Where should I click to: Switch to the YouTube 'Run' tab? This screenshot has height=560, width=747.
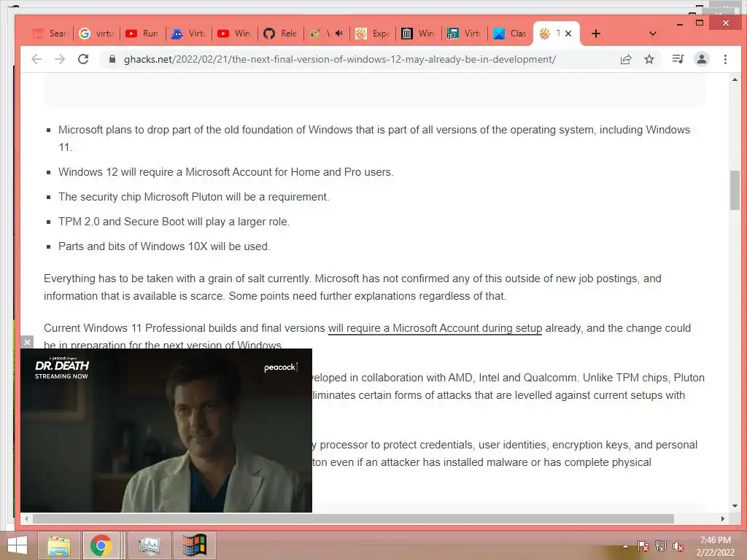pos(142,34)
